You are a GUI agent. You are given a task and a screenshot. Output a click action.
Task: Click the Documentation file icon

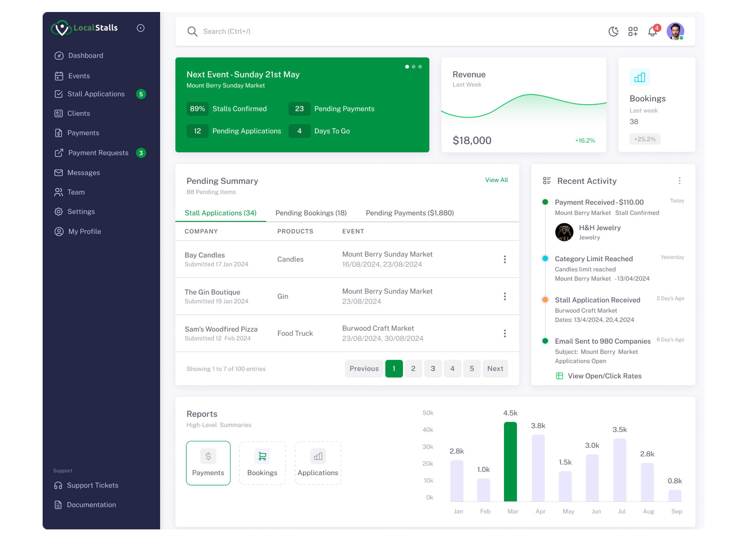click(x=58, y=505)
